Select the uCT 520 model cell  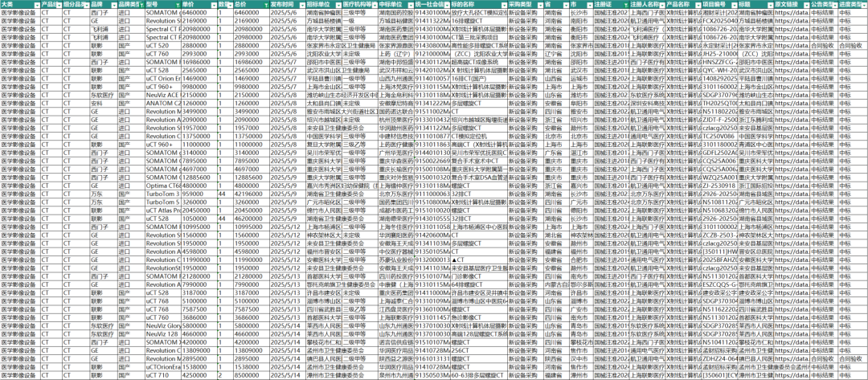(x=163, y=45)
